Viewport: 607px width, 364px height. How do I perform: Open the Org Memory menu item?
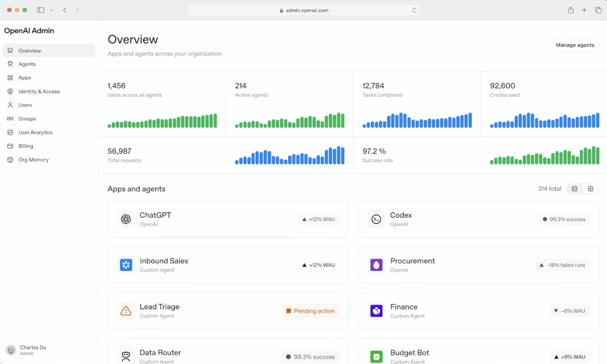[49, 160]
